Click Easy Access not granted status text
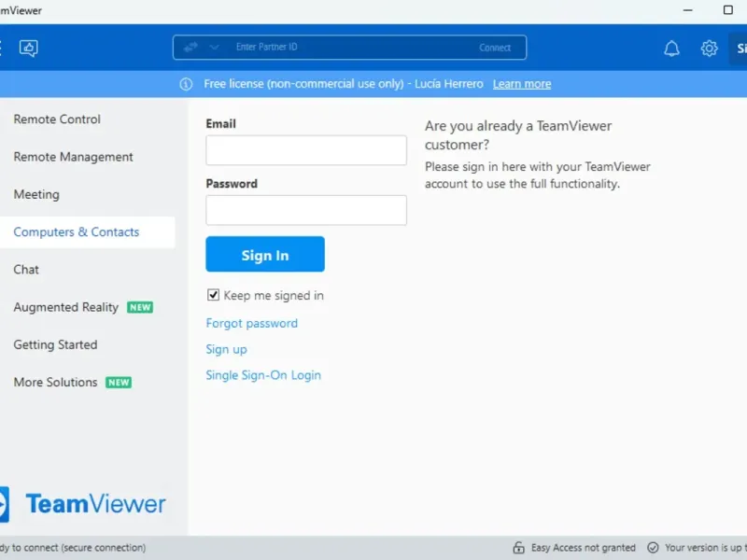The height and width of the screenshot is (560, 747). click(583, 548)
